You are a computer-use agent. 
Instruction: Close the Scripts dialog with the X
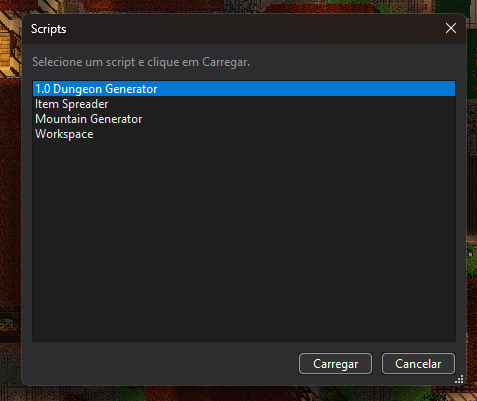(x=451, y=28)
